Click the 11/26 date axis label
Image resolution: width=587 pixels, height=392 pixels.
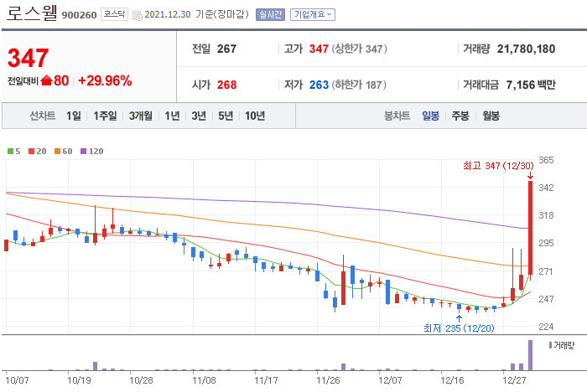[x=328, y=380]
